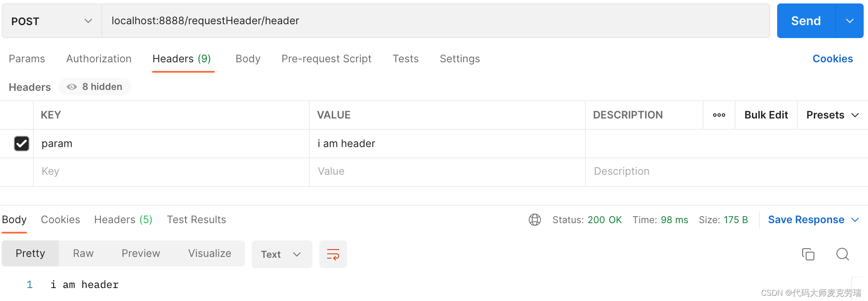Switch to the Params tab

pos(27,59)
